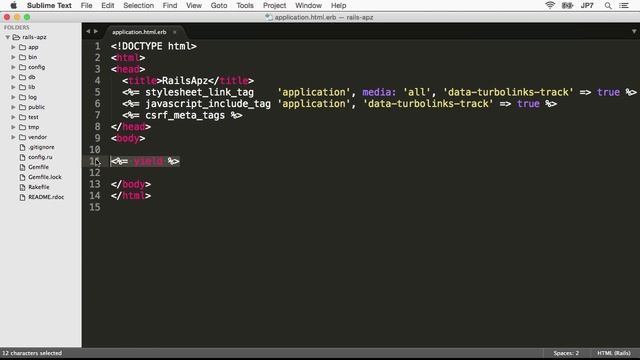The width and height of the screenshot is (640, 360).
Task: Collapse the rails-apz root folder
Action: [x=7, y=37]
